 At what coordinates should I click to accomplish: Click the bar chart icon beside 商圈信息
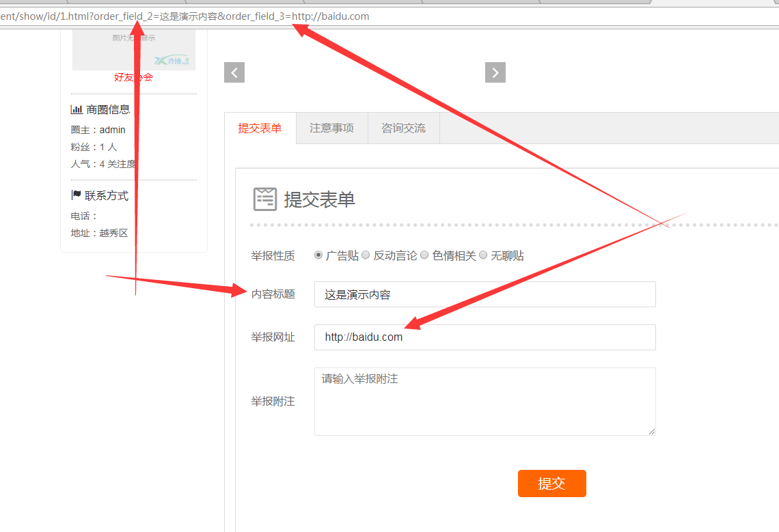(77, 109)
